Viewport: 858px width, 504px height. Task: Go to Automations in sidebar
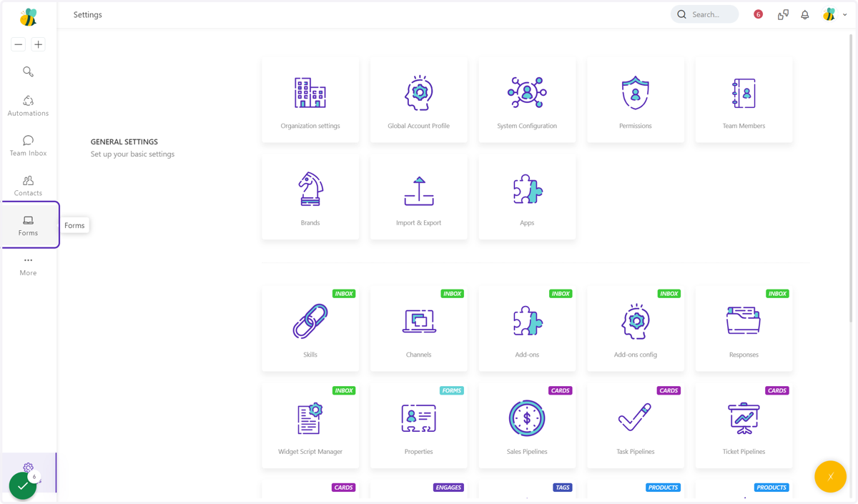28,106
